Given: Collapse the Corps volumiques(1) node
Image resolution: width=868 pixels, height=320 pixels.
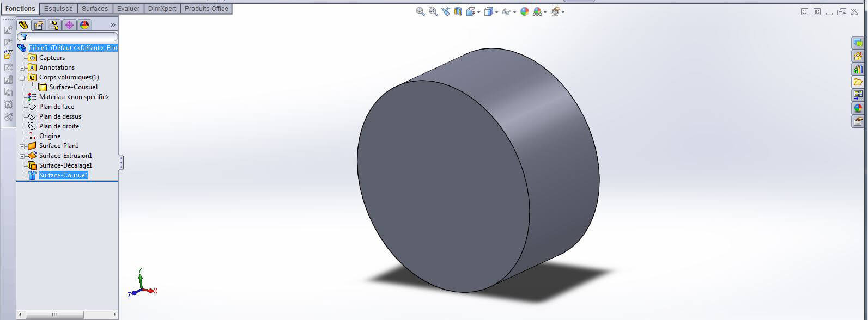Looking at the screenshot, I should (x=22, y=78).
